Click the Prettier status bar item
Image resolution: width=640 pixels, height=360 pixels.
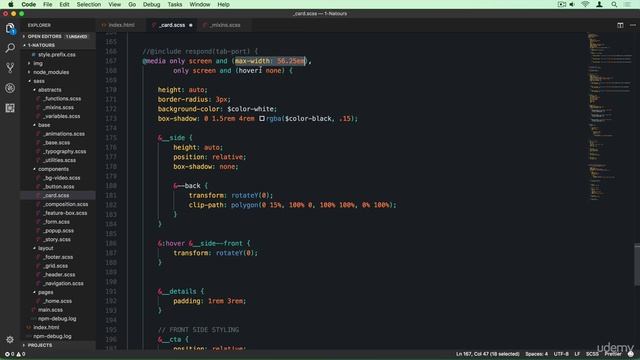(x=612, y=354)
